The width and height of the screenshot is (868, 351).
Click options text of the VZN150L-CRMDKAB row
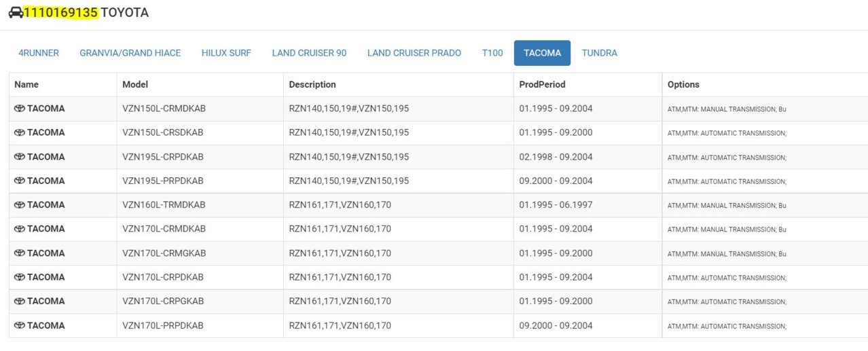coord(727,109)
